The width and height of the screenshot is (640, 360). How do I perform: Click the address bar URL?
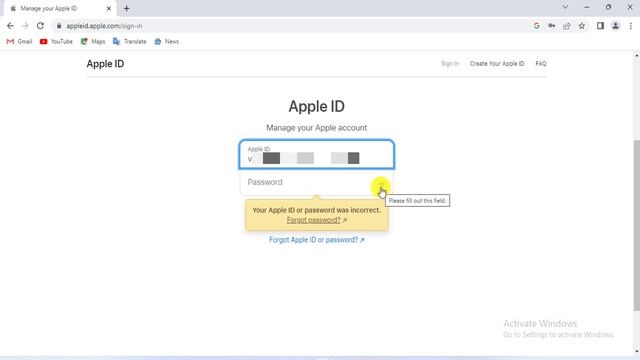(x=104, y=26)
